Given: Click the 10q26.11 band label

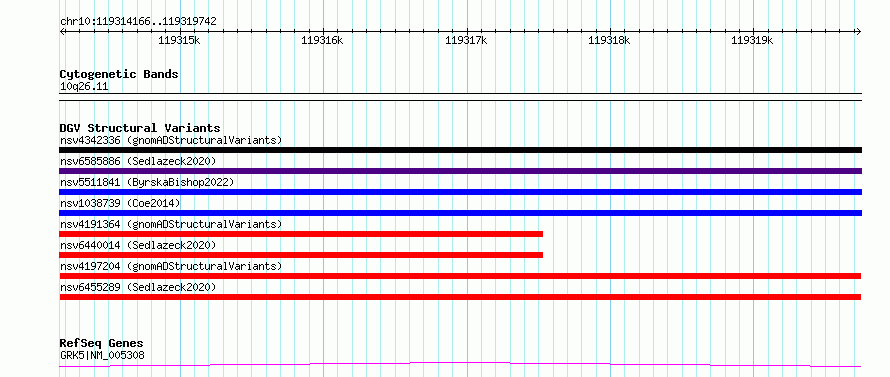Looking at the screenshot, I should point(84,87).
